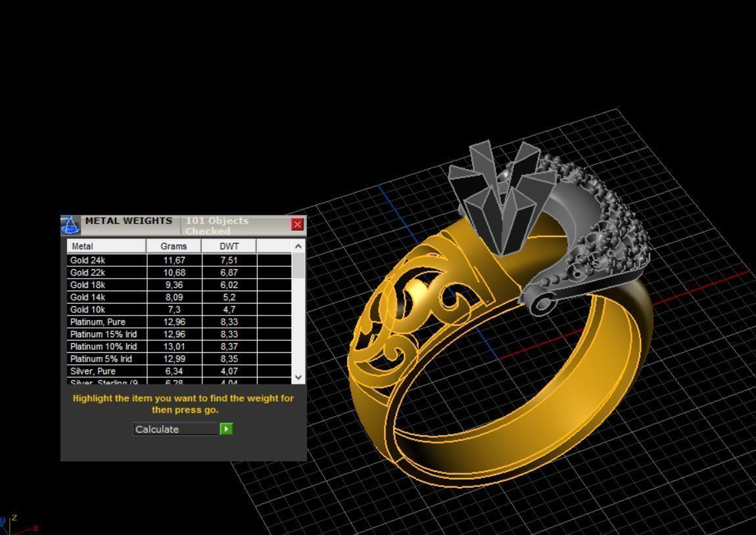Click the 10,68 grams value

pos(174,273)
